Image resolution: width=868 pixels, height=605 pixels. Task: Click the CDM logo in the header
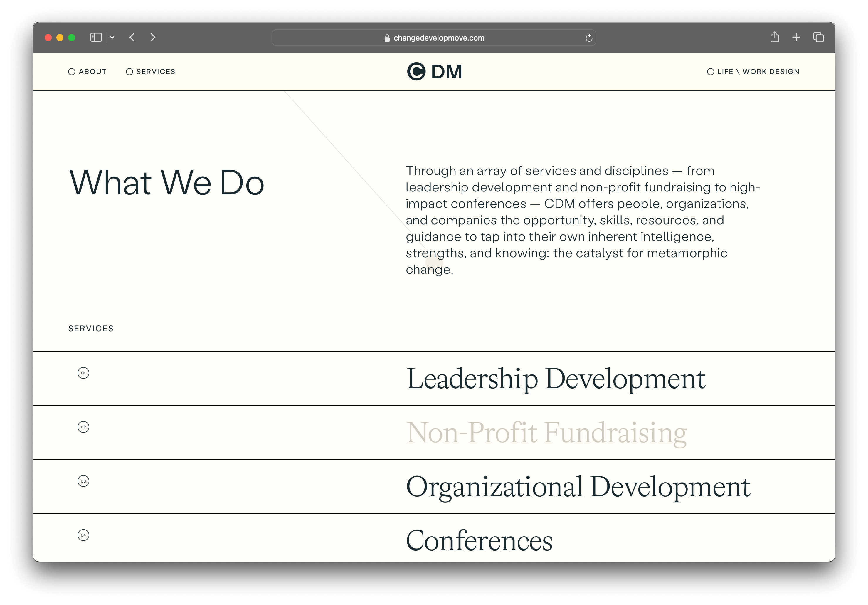click(434, 71)
